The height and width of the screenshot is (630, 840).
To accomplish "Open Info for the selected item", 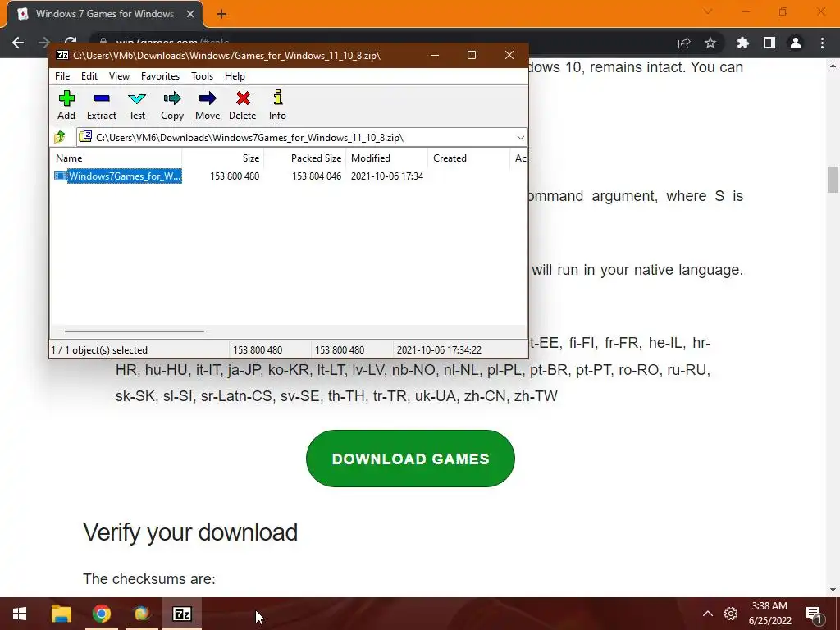I will tap(277, 105).
